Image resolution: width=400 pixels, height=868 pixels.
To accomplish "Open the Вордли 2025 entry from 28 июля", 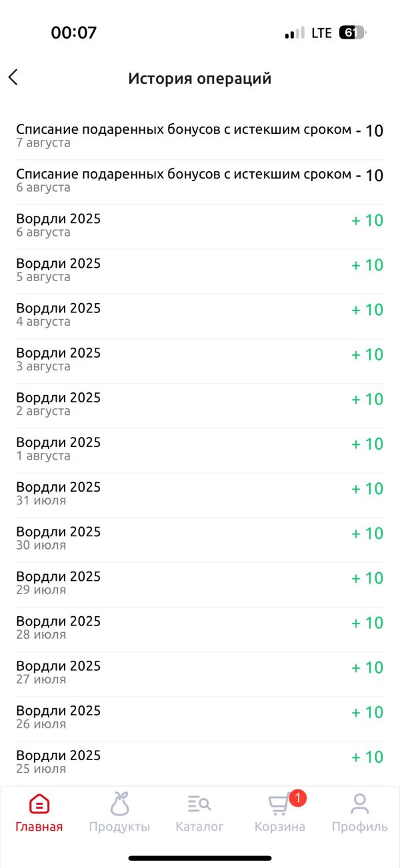I will pyautogui.click(x=200, y=628).
